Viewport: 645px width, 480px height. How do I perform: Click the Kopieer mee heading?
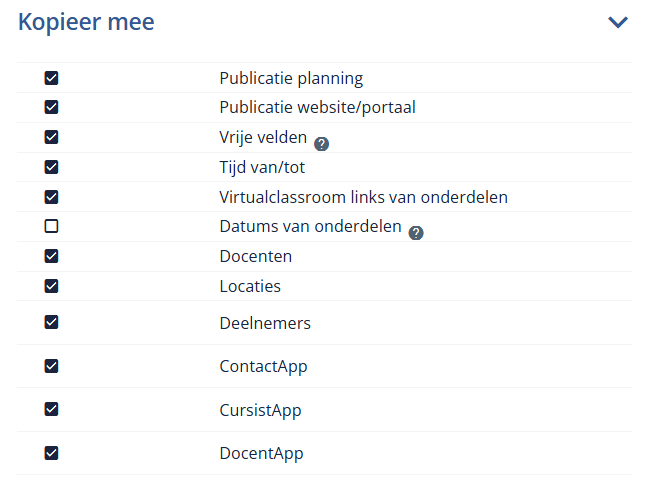pyautogui.click(x=86, y=22)
